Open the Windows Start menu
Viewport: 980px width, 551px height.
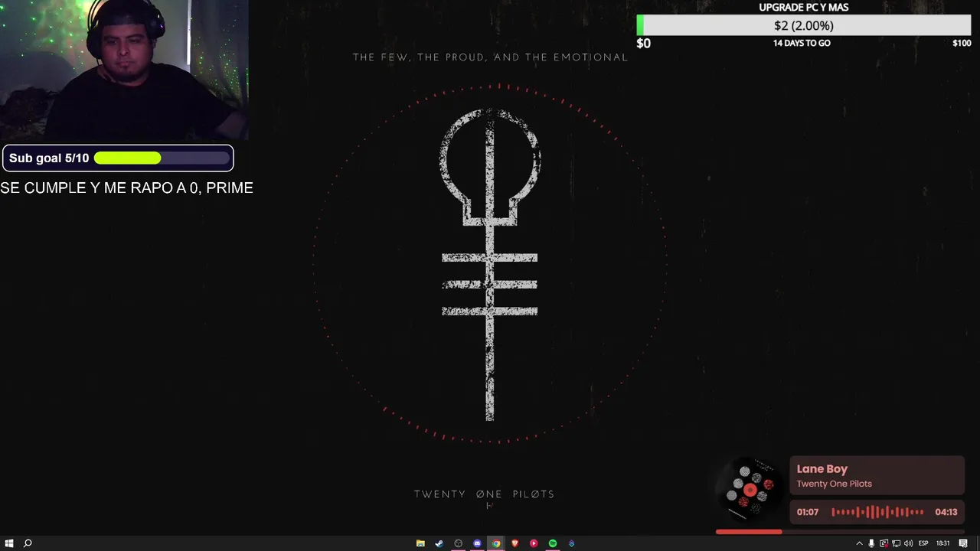point(8,543)
